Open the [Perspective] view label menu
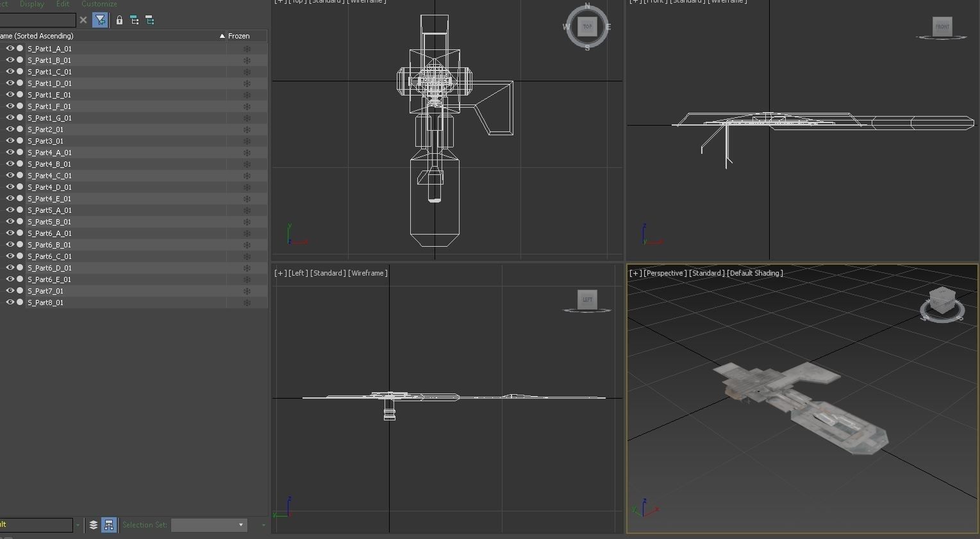980x539 pixels. [x=665, y=273]
